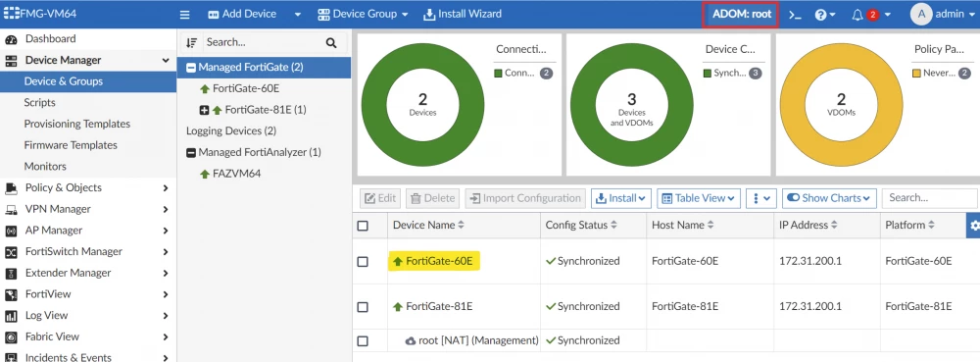
Task: Open the Table View dropdown
Action: point(699,198)
